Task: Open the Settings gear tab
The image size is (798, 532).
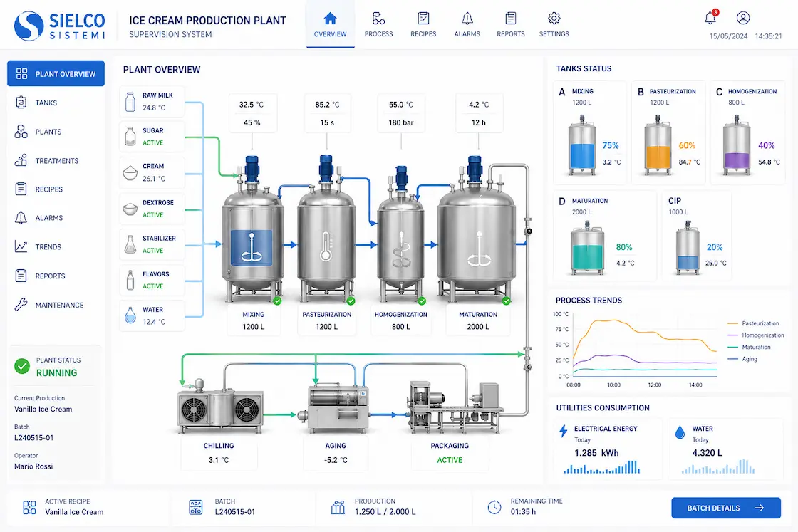Action: tap(554, 24)
